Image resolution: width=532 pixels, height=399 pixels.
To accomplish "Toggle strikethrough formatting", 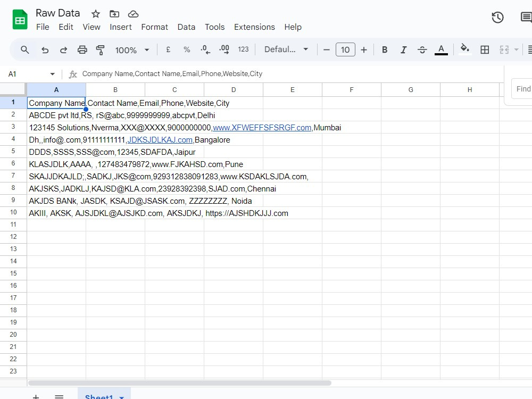I will tap(422, 50).
